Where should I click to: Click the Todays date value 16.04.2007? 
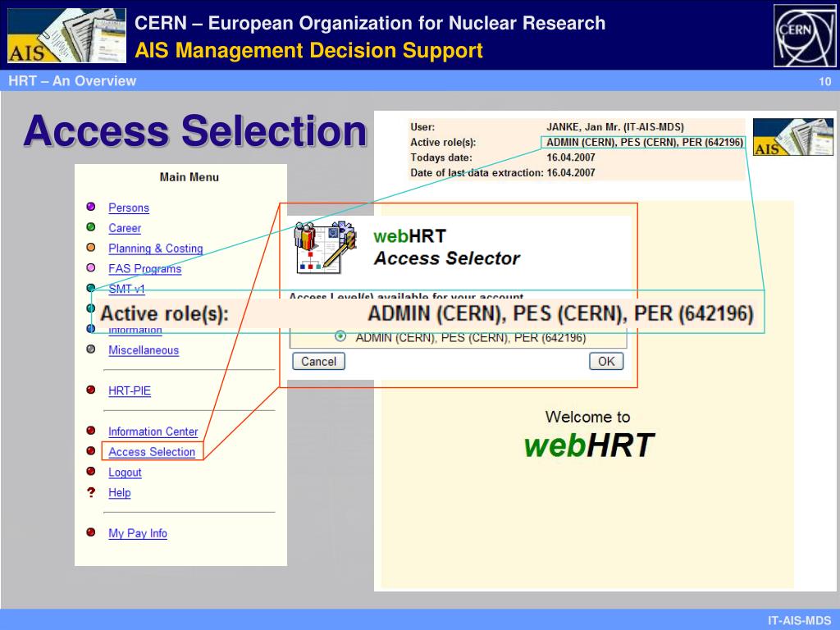click(x=571, y=157)
